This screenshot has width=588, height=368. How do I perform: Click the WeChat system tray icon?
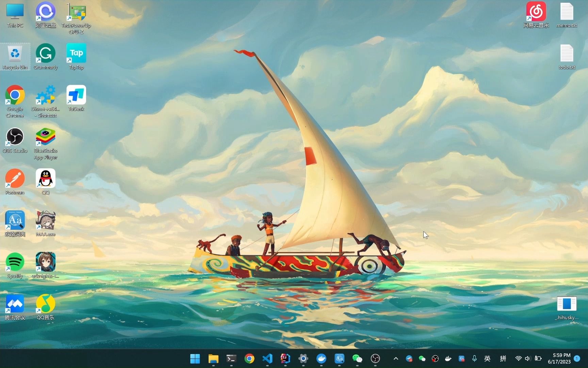point(422,358)
